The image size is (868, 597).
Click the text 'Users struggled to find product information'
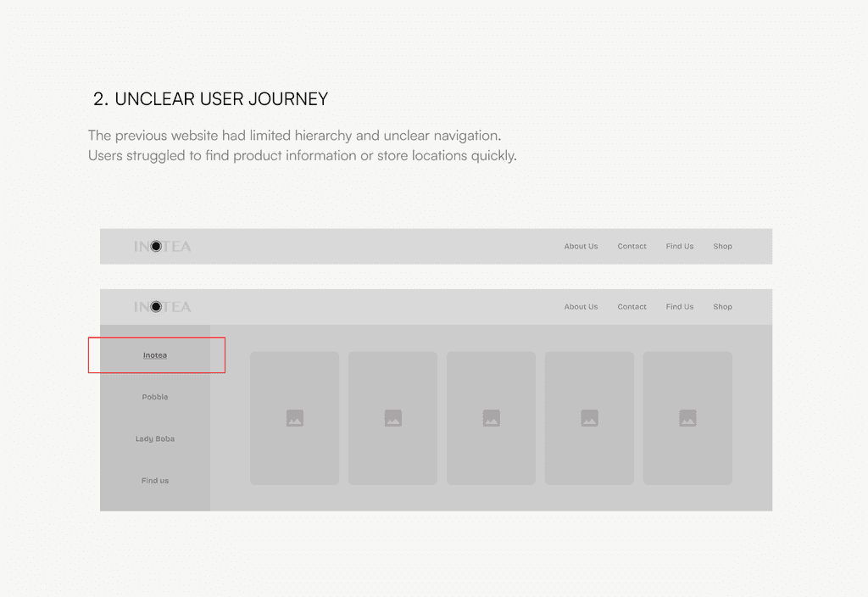(x=223, y=156)
